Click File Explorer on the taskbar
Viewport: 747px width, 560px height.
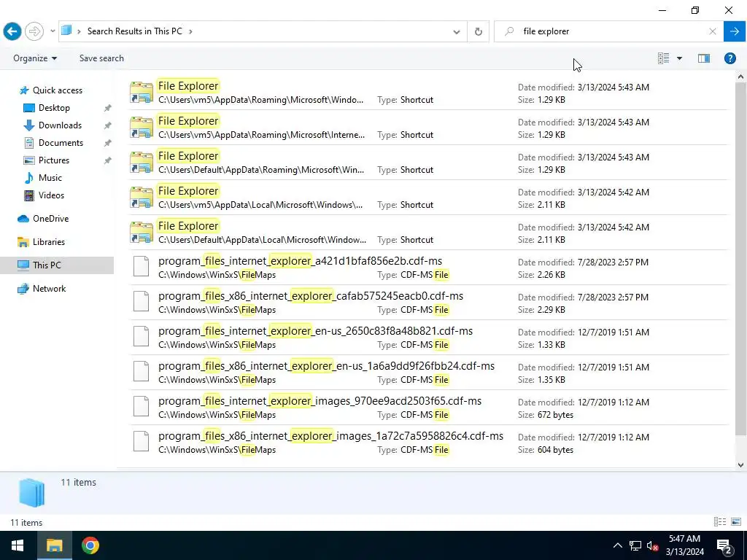tap(54, 545)
